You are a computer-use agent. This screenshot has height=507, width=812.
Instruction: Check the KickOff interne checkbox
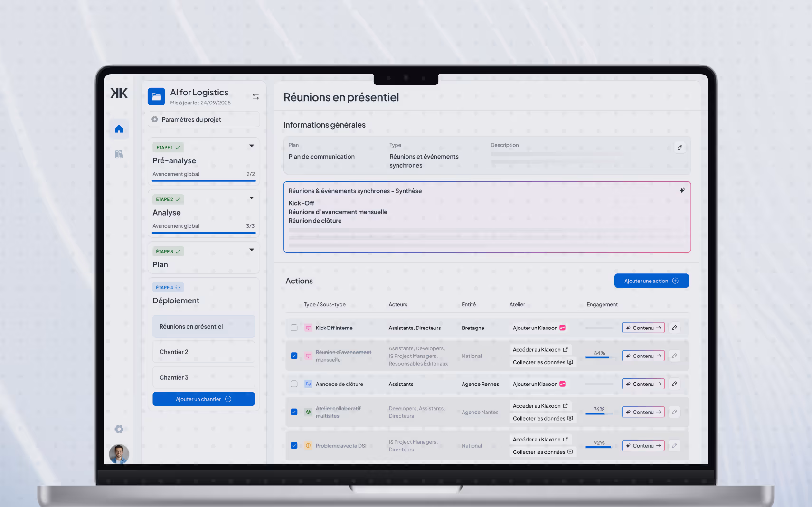(294, 328)
